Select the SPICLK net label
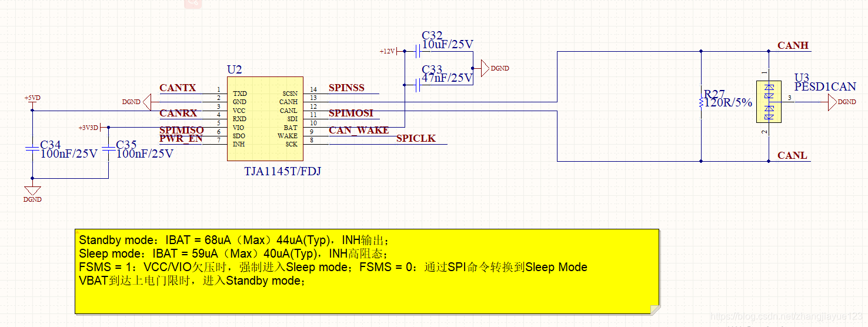 [416, 139]
